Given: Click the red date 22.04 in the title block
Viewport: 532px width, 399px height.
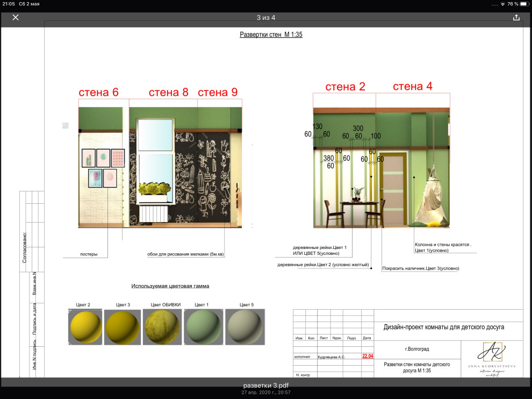Looking at the screenshot, I should pos(368,356).
